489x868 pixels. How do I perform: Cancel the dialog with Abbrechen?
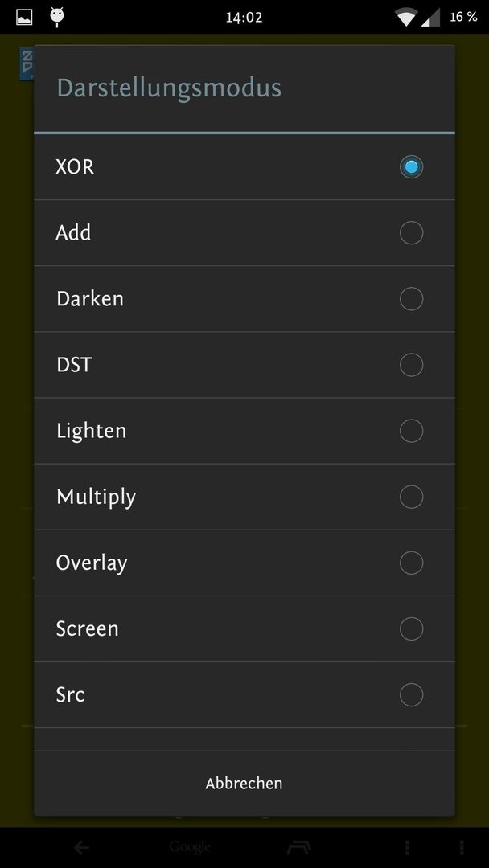point(244,783)
